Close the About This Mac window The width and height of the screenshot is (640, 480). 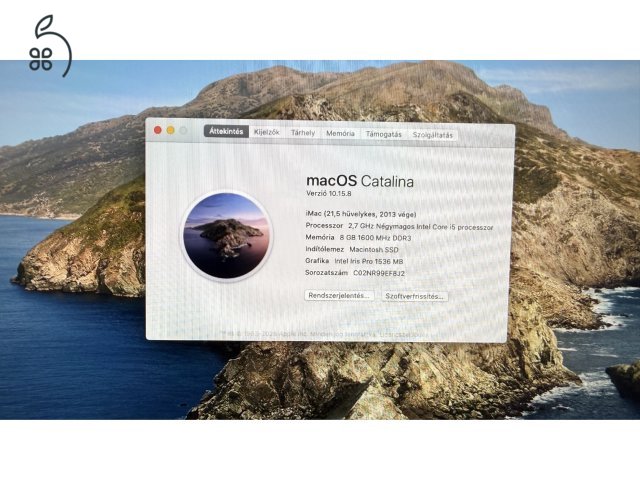(158, 130)
